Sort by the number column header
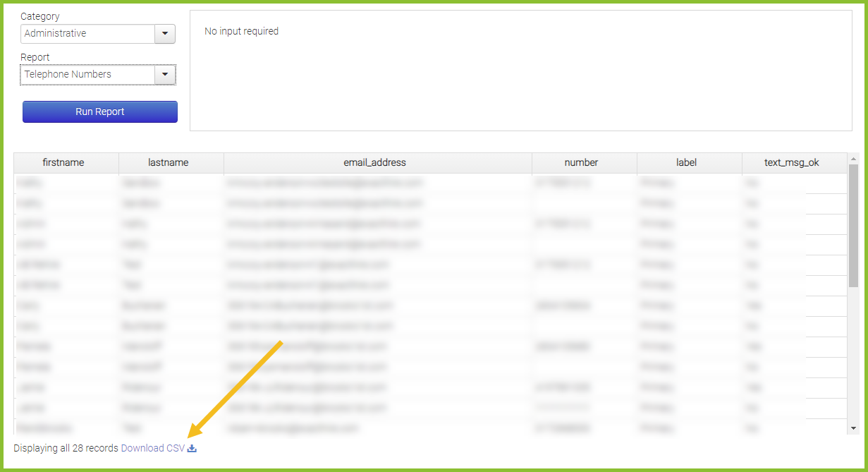Screen dimensions: 868x472 [585, 163]
